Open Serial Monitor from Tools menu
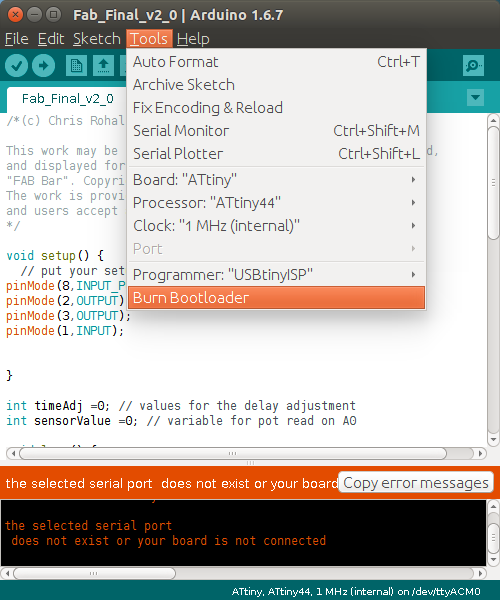Screen dimensions: 500x600 (276, 130)
